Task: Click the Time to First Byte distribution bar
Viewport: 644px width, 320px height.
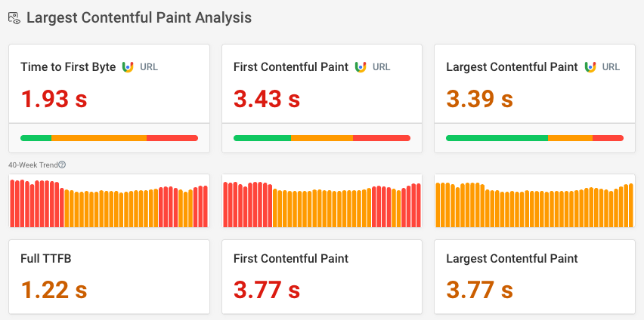Action: point(109,138)
